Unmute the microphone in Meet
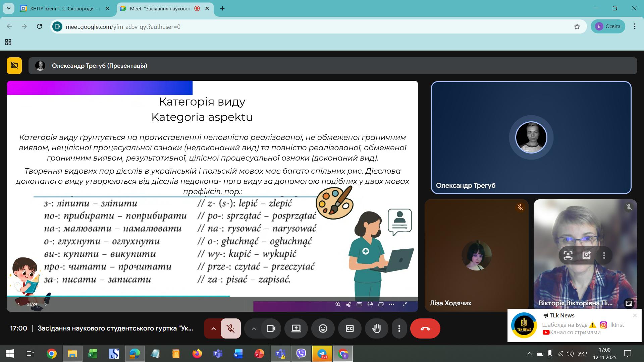 tap(230, 328)
